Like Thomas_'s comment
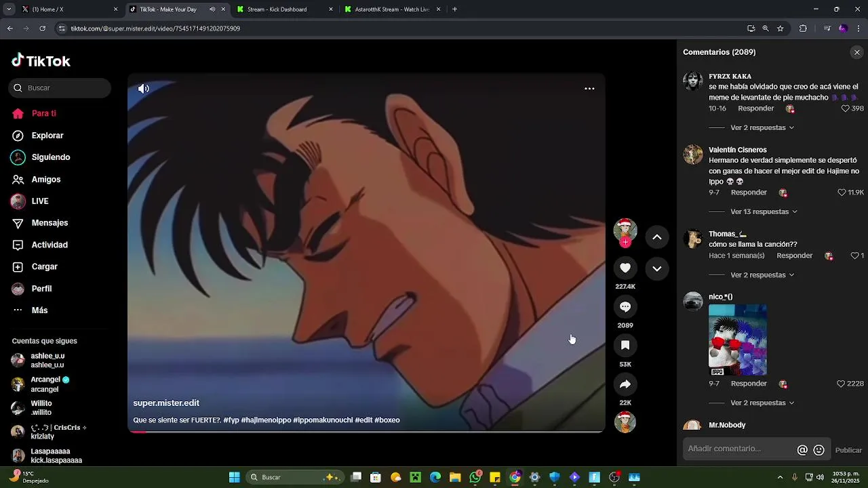868x488 pixels. pyautogui.click(x=854, y=256)
